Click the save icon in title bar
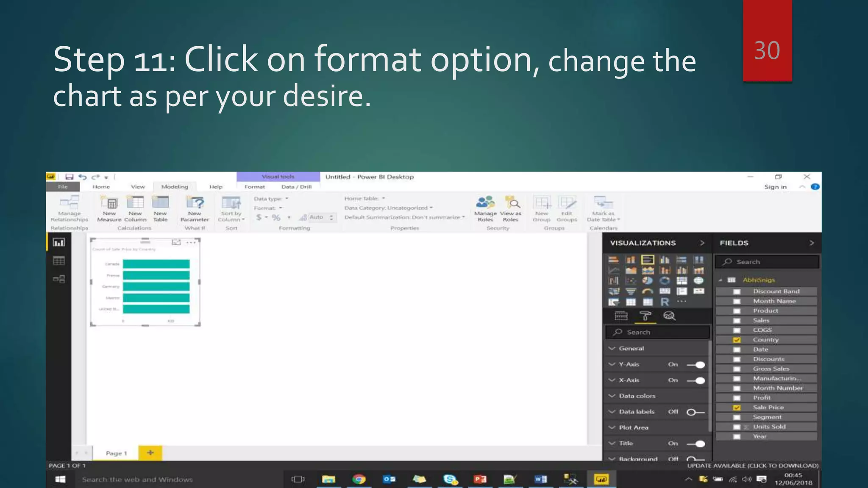Viewport: 868px width, 488px height. 70,177
